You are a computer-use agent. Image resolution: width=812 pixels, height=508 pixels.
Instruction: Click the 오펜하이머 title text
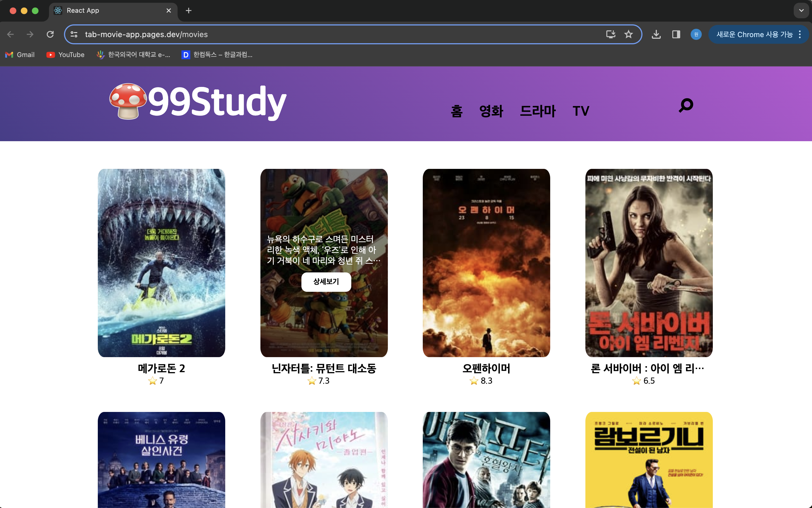pyautogui.click(x=486, y=368)
